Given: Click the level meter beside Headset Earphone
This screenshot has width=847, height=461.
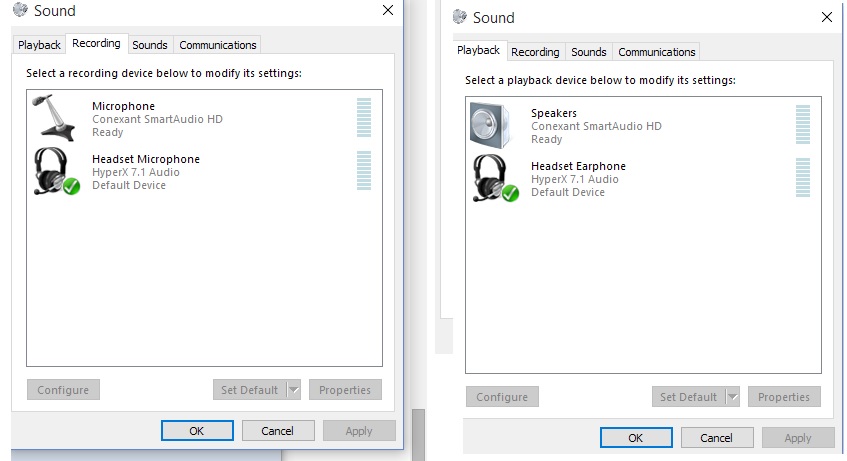Looking at the screenshot, I should tap(803, 178).
